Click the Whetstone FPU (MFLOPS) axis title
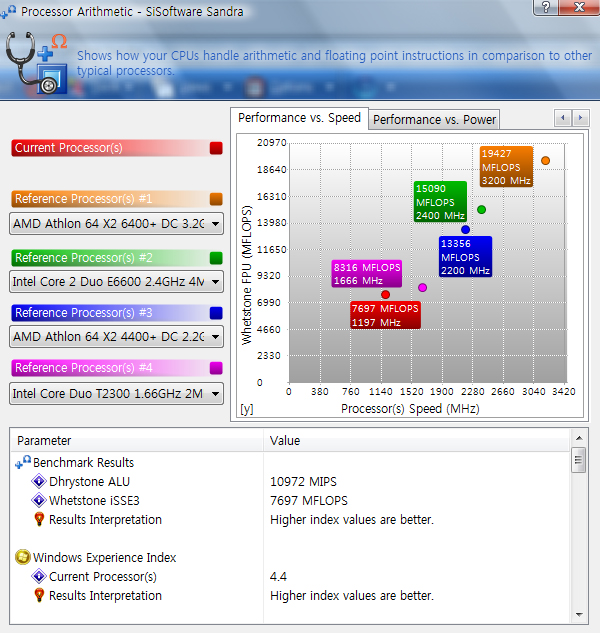This screenshot has height=633, width=600. (246, 275)
